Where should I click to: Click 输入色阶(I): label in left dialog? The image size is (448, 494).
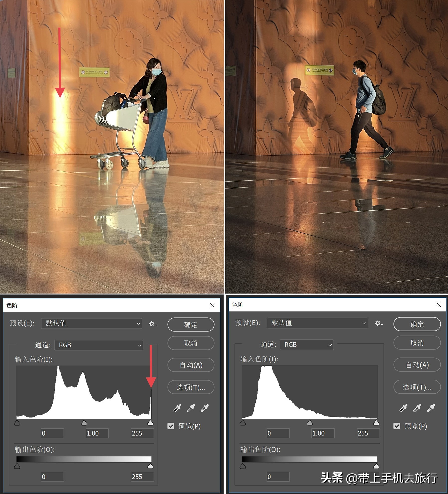pyautogui.click(x=34, y=359)
